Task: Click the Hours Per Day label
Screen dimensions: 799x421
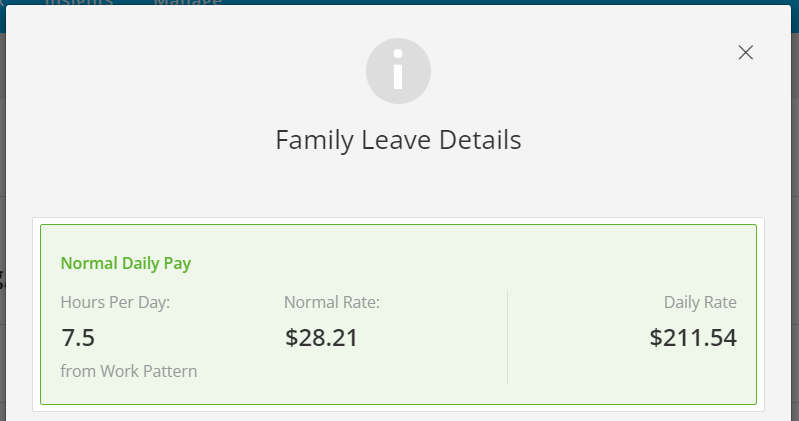Action: (x=115, y=302)
